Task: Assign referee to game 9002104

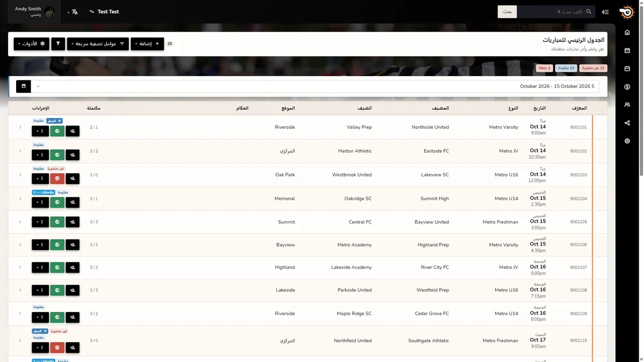Action: [x=72, y=203]
